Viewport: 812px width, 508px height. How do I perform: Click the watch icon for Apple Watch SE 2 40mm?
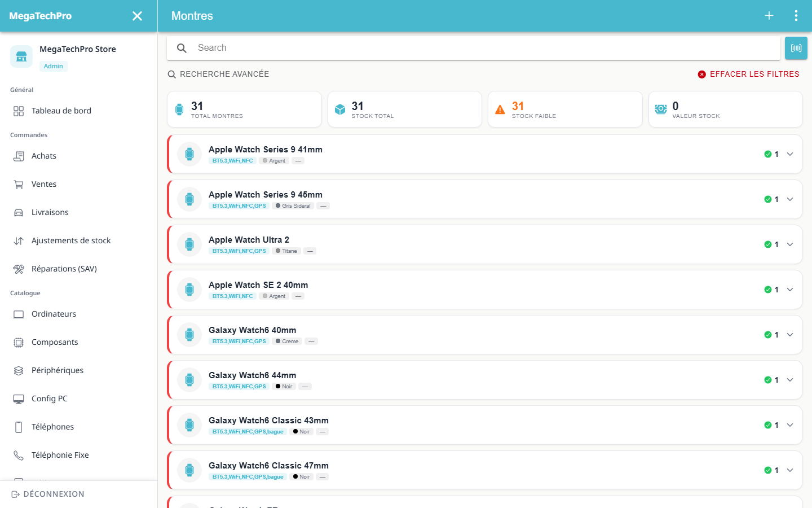click(x=189, y=290)
